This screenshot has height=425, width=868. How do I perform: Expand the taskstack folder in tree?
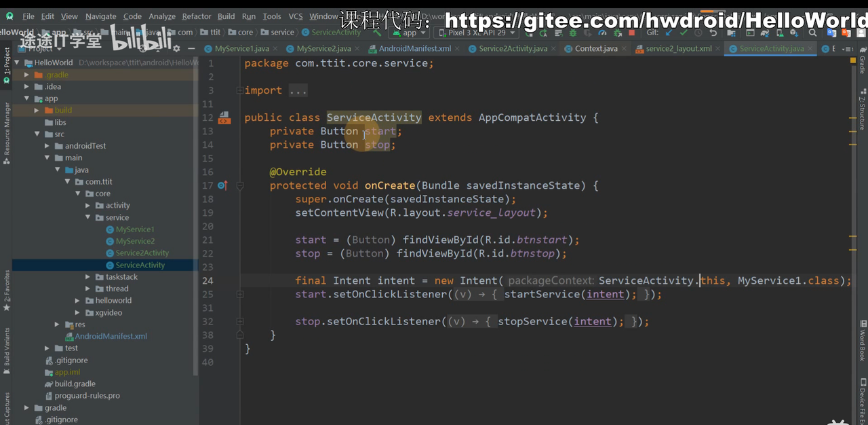(89, 277)
